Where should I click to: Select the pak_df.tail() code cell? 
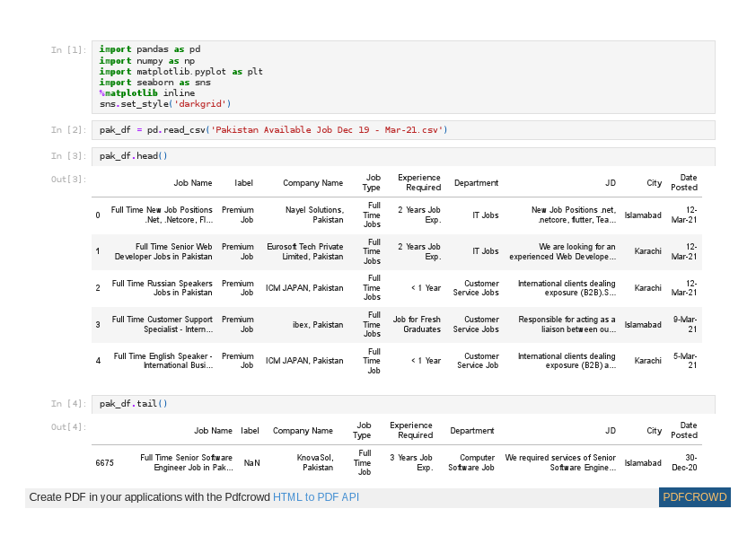point(403,404)
